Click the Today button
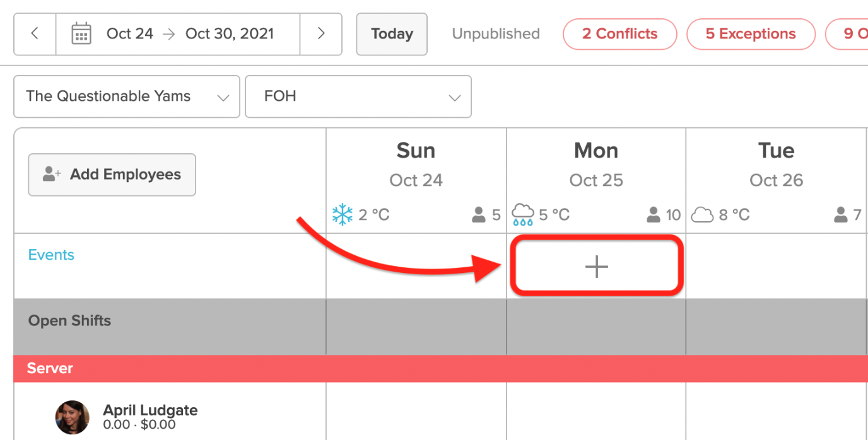 click(392, 34)
